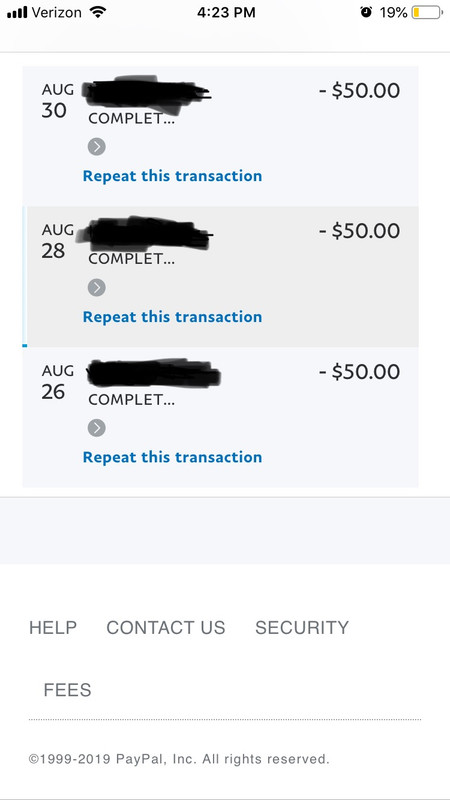Screen dimensions: 450x800
Task: Select the Aug 26 $50.00 amount
Action: click(x=360, y=371)
